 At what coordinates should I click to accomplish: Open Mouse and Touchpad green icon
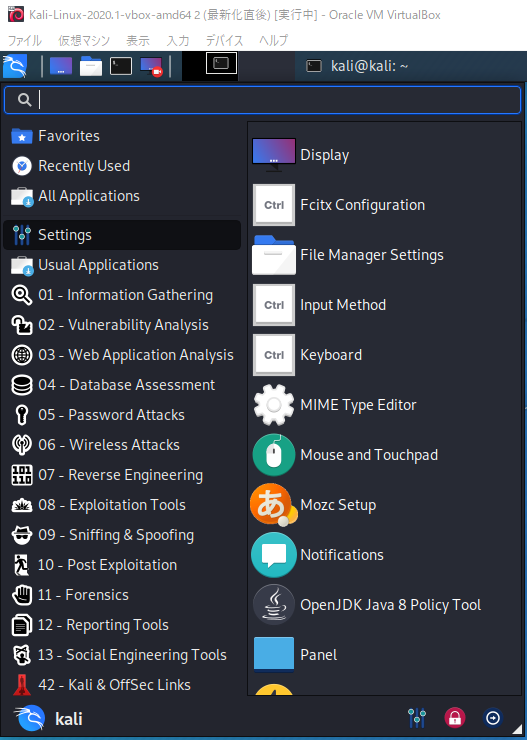click(x=274, y=455)
